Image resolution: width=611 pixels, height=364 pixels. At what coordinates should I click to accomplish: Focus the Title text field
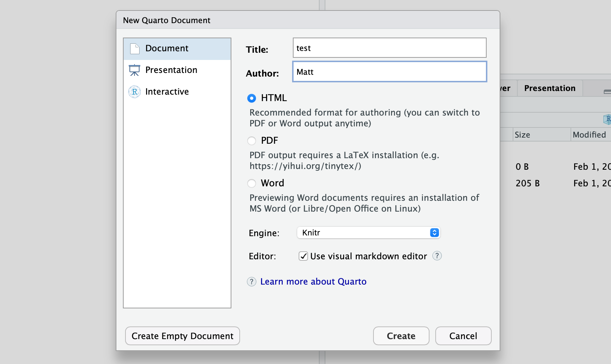(389, 48)
